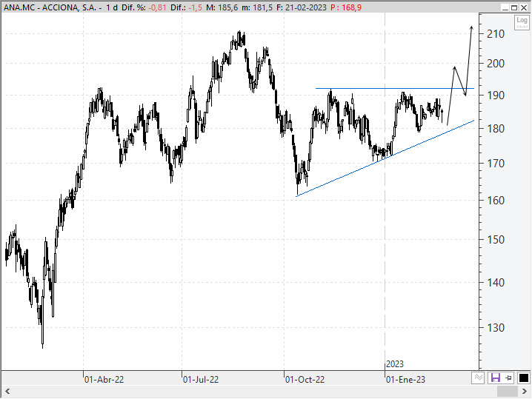This screenshot has height=399, width=532.
Task: Click the 140 price axis label
Action: coord(496,282)
